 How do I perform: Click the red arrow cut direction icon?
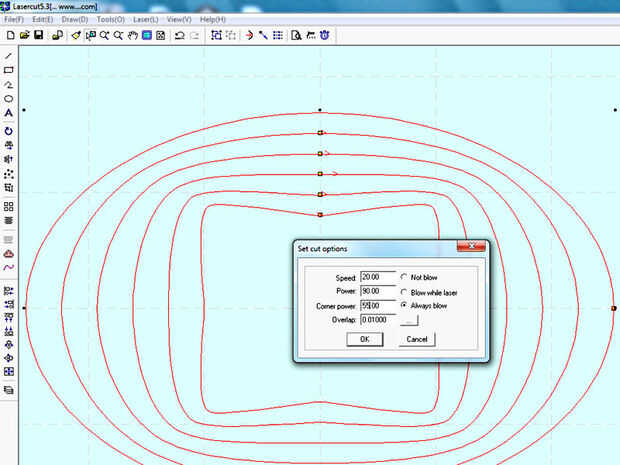click(x=249, y=36)
